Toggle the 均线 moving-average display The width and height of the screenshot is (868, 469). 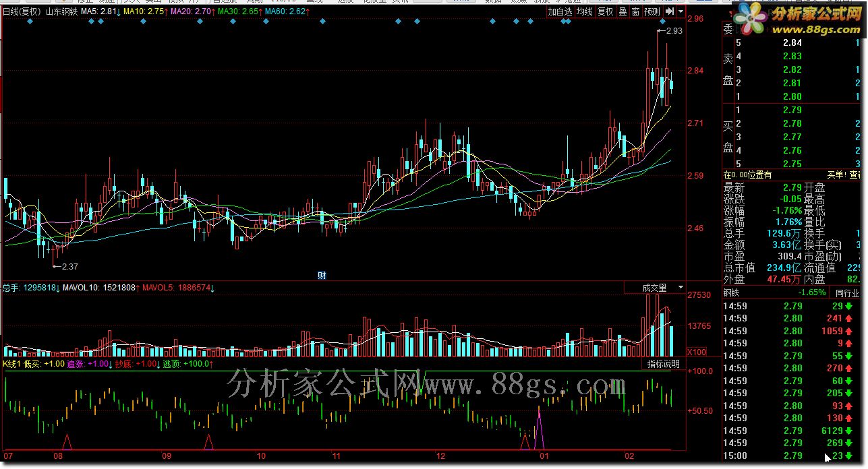[584, 11]
